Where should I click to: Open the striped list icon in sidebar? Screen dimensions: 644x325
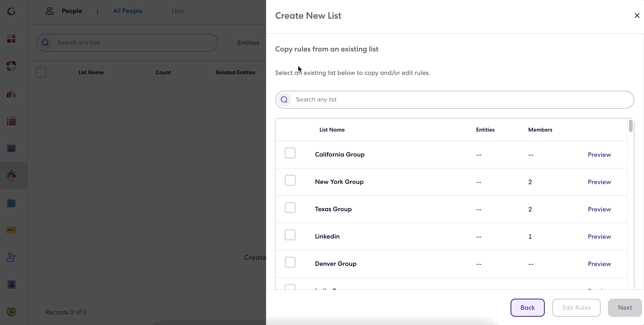tap(11, 121)
